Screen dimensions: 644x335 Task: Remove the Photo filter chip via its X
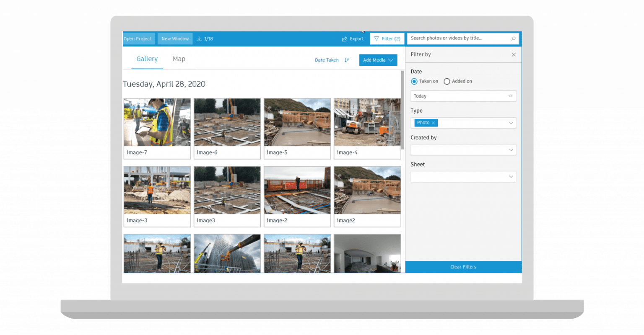[x=433, y=123]
